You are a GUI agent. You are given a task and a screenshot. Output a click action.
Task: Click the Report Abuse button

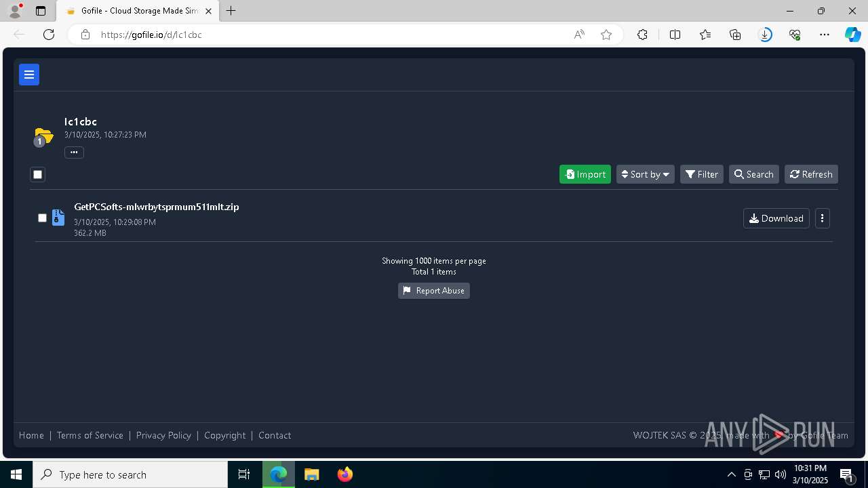(x=434, y=291)
